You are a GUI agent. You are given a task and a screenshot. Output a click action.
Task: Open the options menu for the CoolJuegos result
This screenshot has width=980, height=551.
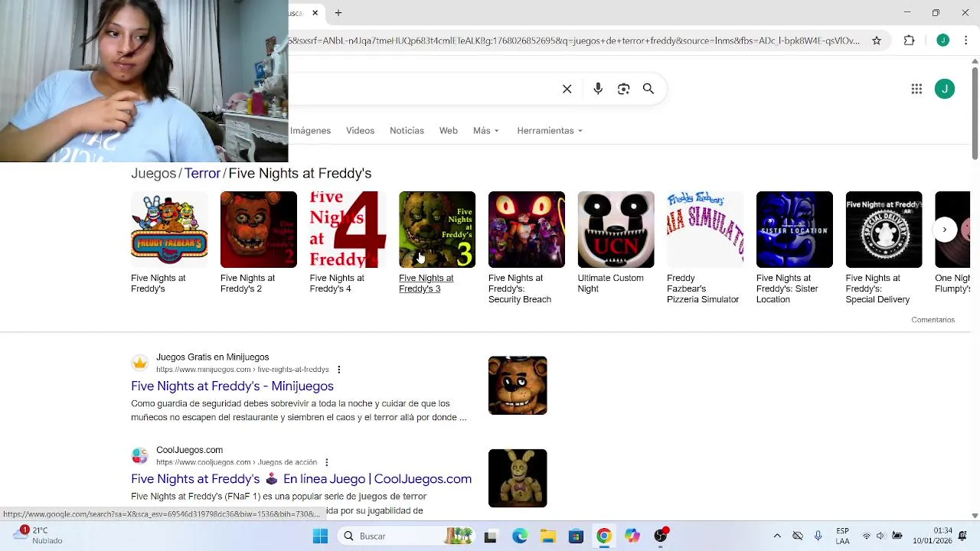click(x=326, y=462)
